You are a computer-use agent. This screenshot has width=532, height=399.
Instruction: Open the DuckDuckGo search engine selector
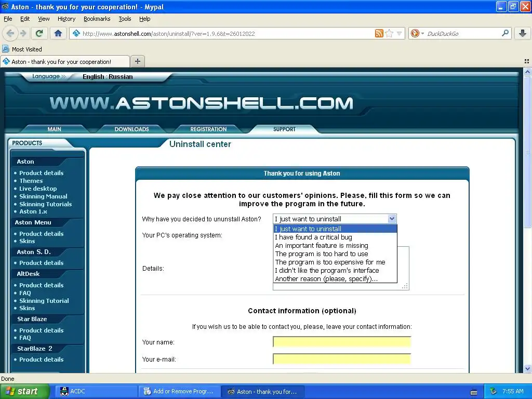(x=417, y=33)
